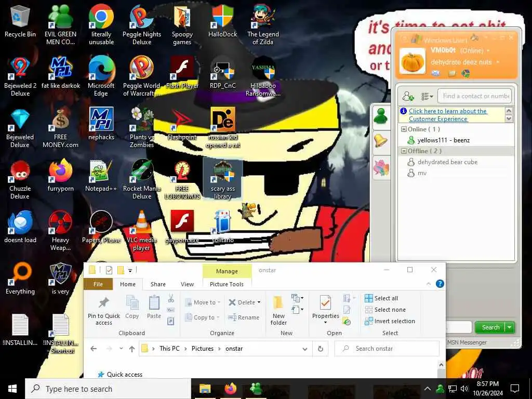
Task: Launch the HalloDock shortcut
Action: [222, 21]
